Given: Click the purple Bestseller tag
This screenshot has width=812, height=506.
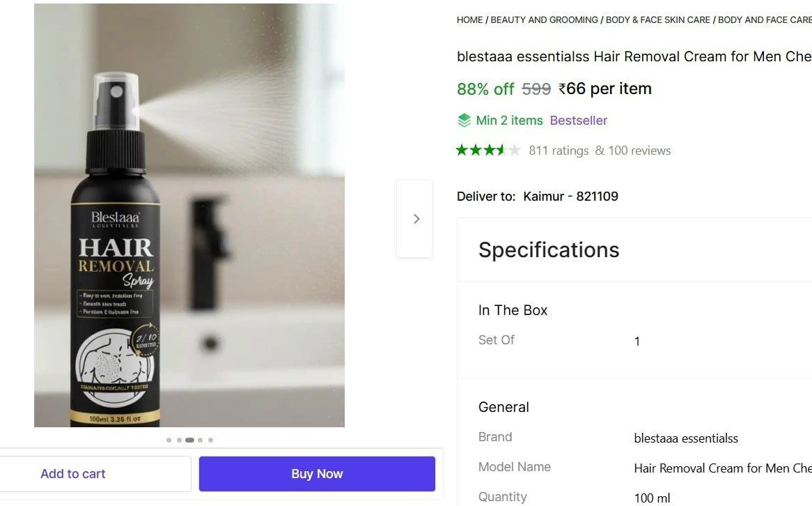Looking at the screenshot, I should point(578,121).
